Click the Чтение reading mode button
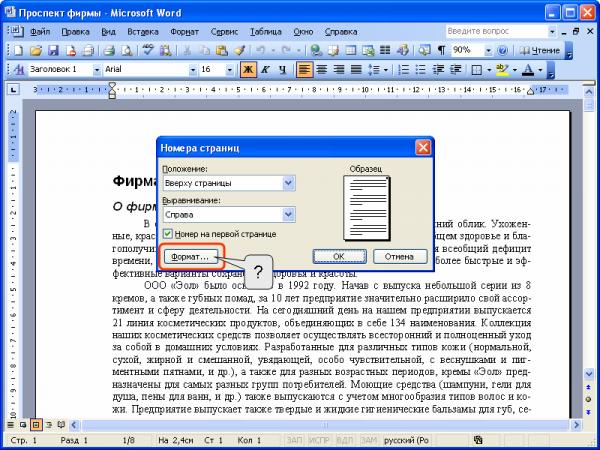The height and width of the screenshot is (450, 600). (540, 50)
